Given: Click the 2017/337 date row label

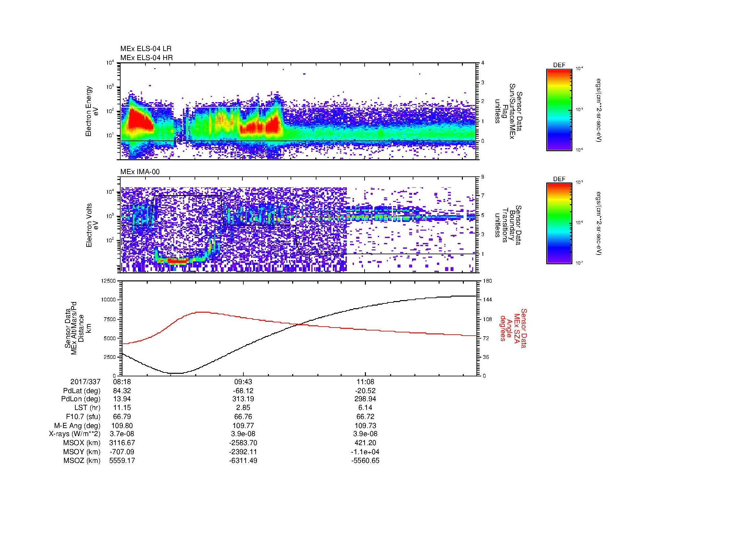Looking at the screenshot, I should 85,382.
